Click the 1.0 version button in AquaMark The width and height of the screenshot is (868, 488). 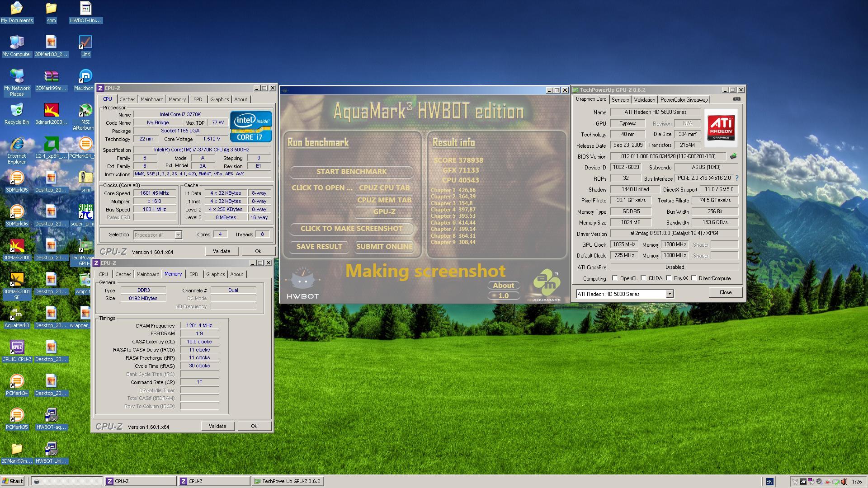pos(503,296)
